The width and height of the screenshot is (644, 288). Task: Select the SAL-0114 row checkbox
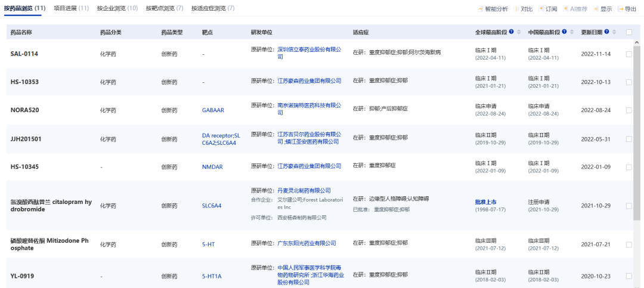[x=629, y=54]
